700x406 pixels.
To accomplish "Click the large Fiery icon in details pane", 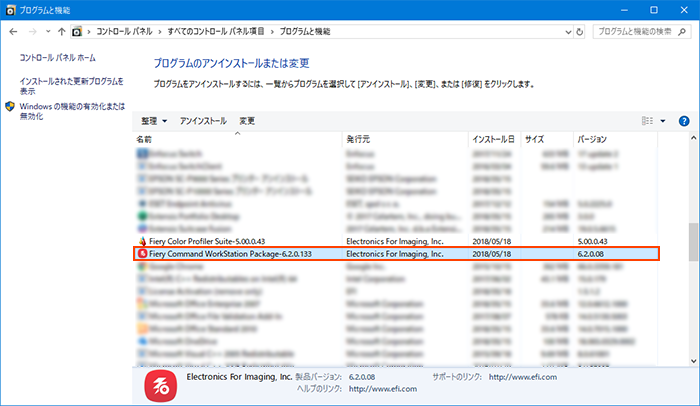I will (x=161, y=386).
